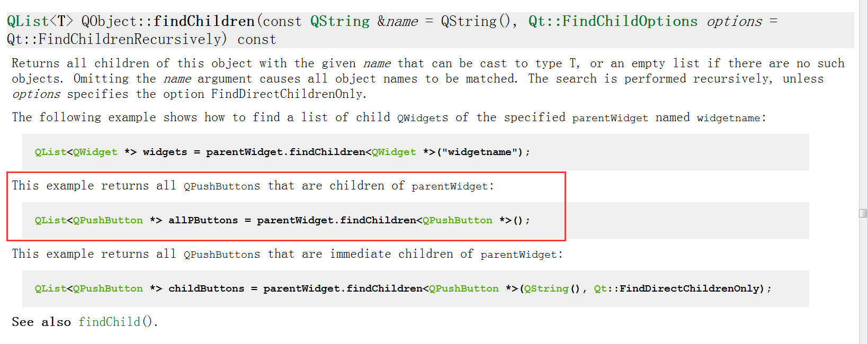
Task: Click scrollbar track above the thumb
Action: (x=863, y=106)
